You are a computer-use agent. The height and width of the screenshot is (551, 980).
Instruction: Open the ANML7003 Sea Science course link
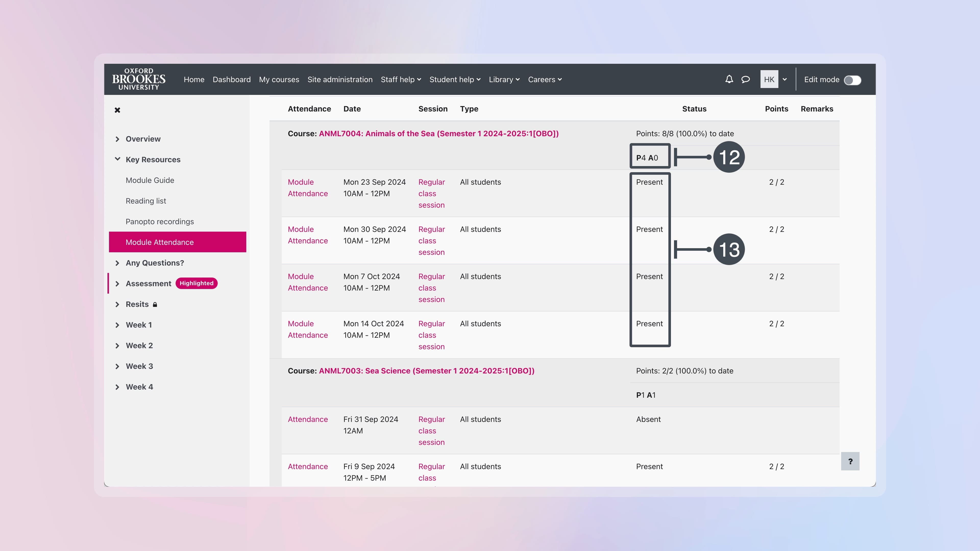pyautogui.click(x=426, y=371)
